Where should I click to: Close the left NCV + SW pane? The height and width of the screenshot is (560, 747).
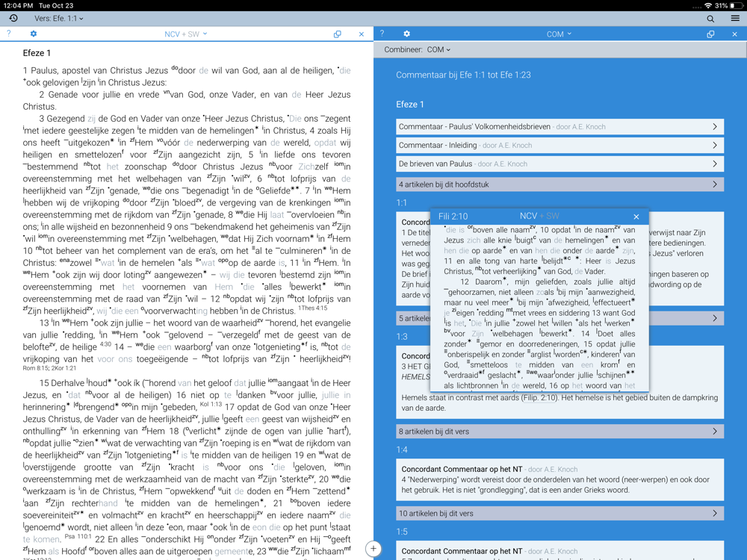pos(362,34)
